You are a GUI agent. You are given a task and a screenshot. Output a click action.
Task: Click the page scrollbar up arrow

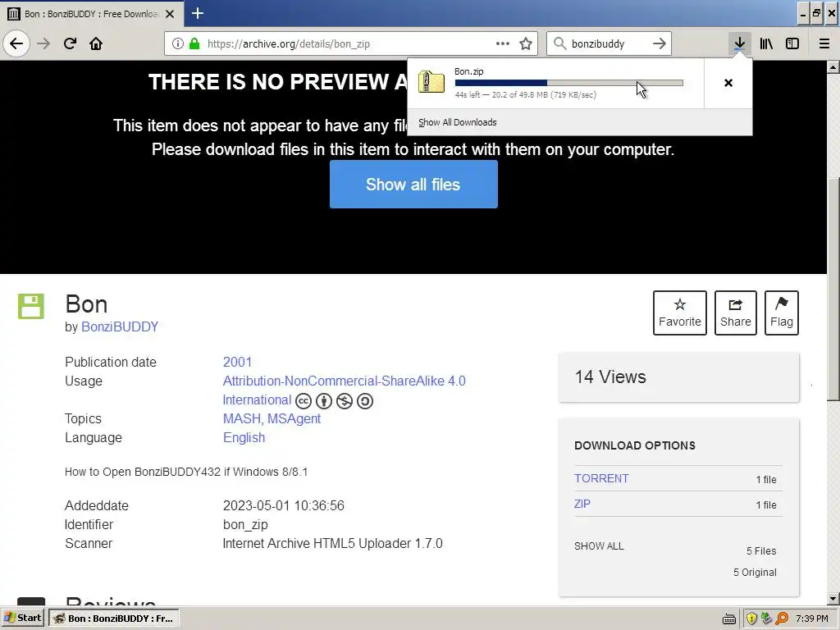point(833,67)
